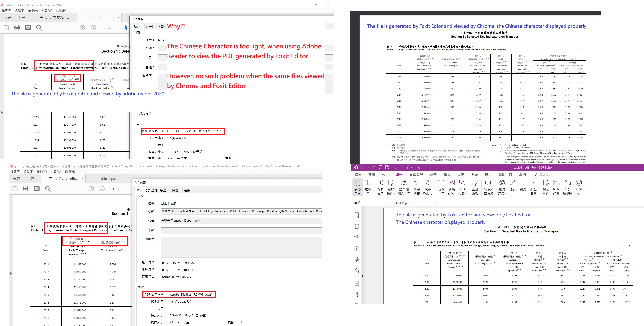Expand Foxit navigation panel arrow
This screenshot has width=644, height=326.
pyautogui.click(x=363, y=276)
